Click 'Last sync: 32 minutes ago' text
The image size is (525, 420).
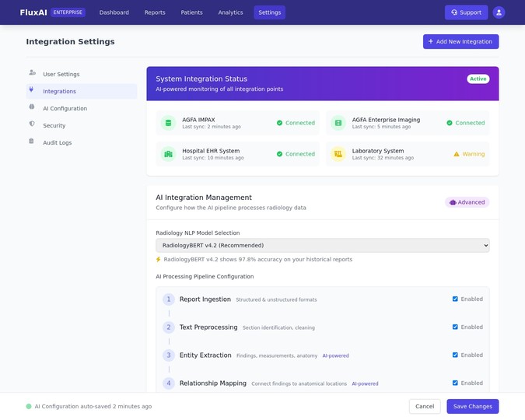383,158
